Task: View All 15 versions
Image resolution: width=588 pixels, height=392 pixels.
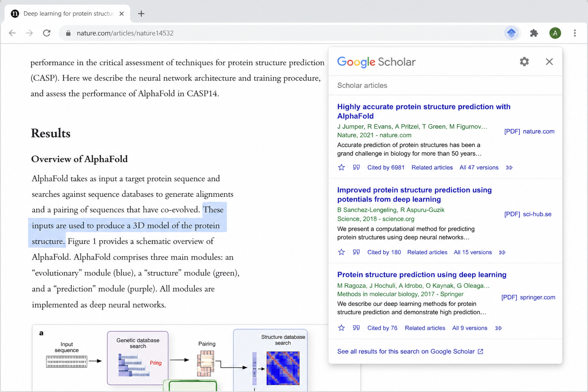Action: 473,252
